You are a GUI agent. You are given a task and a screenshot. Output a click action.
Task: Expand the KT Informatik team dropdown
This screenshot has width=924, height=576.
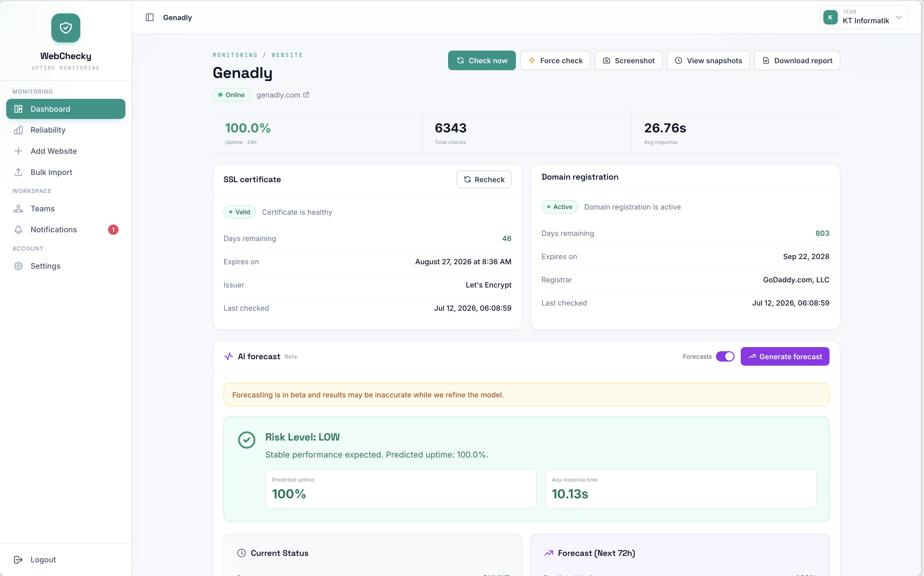pos(864,18)
